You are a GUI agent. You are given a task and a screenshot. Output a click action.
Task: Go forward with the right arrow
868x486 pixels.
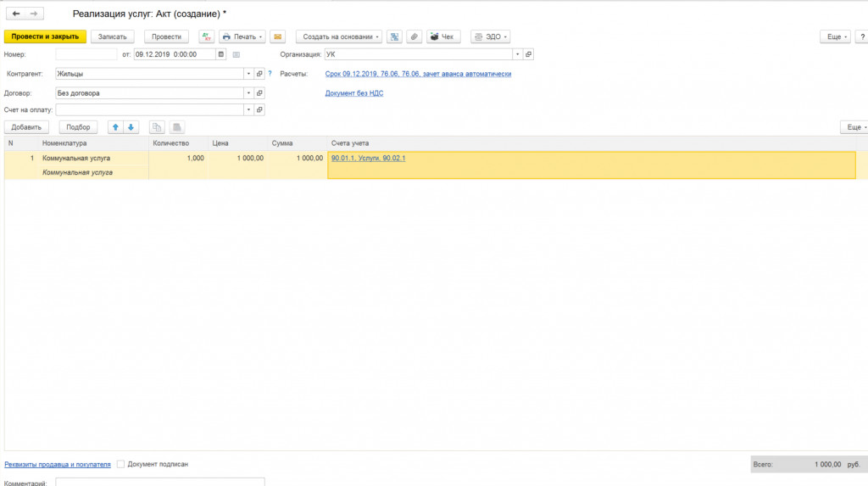[34, 14]
